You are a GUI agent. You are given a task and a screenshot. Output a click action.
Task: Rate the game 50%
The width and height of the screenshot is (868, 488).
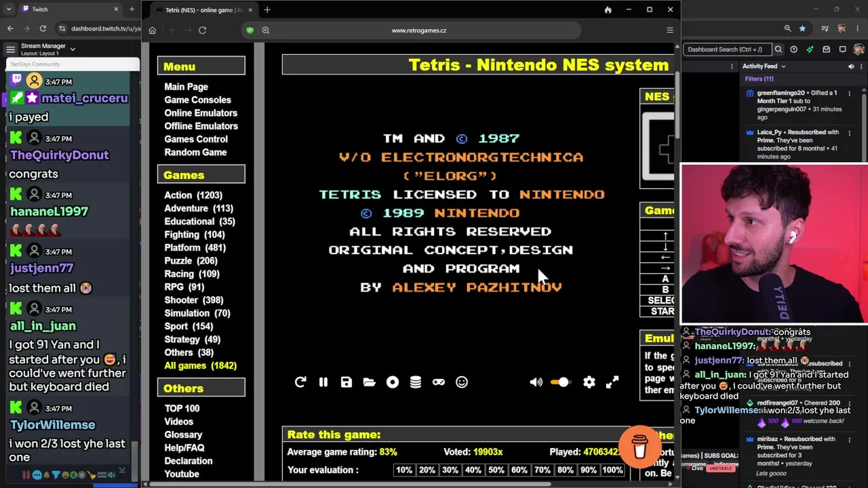pos(496,470)
